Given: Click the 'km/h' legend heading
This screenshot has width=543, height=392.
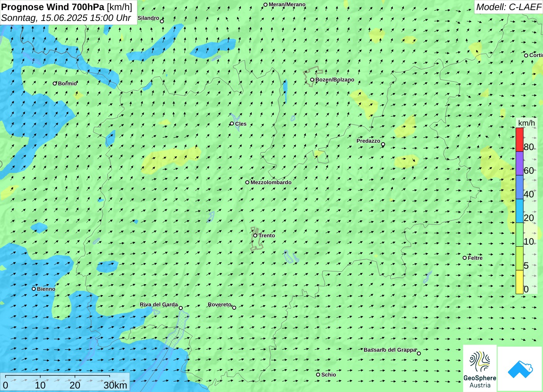Looking at the screenshot, I should [526, 123].
